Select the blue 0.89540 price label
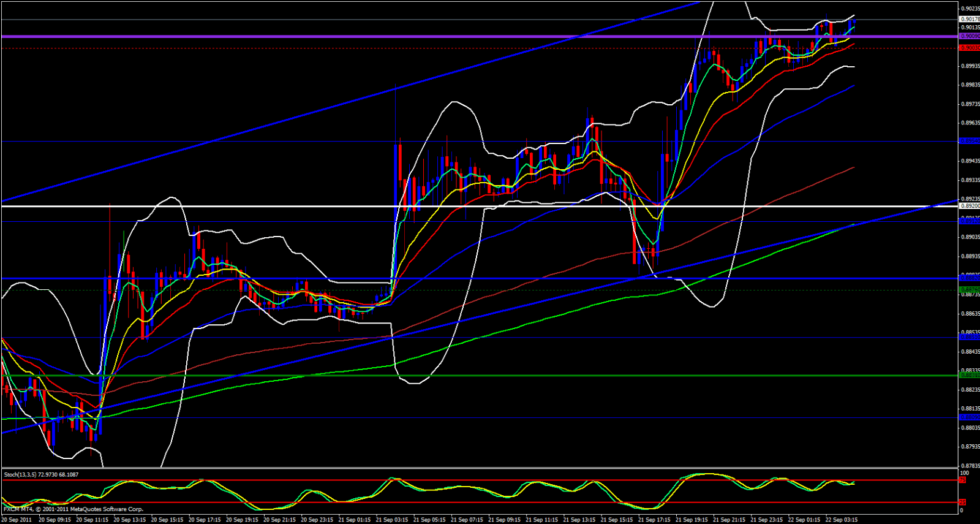The height and width of the screenshot is (524, 980). [968, 141]
